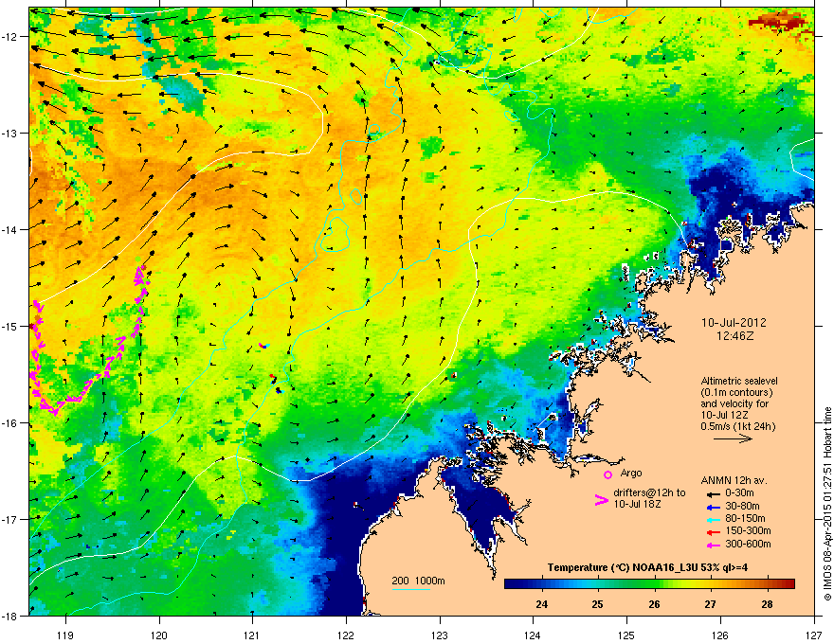The height and width of the screenshot is (644, 834).
Task: Click latitude axis label -12
Action: 9,36
